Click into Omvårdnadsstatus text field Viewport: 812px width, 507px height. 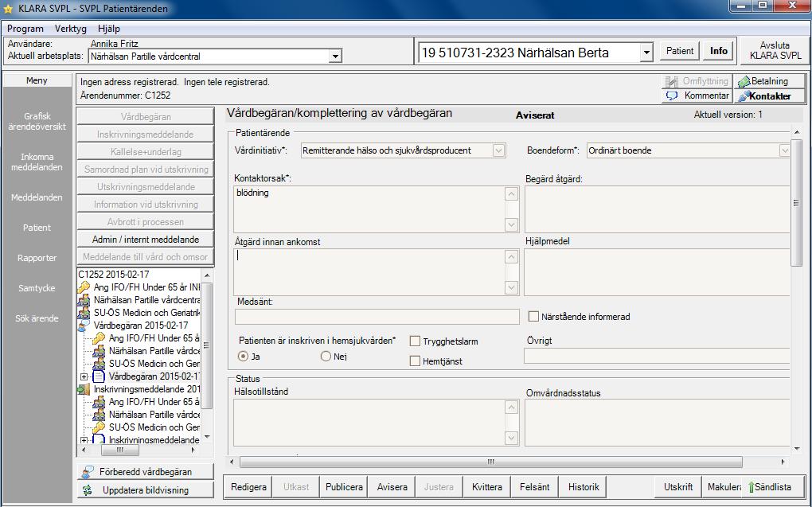point(657,423)
